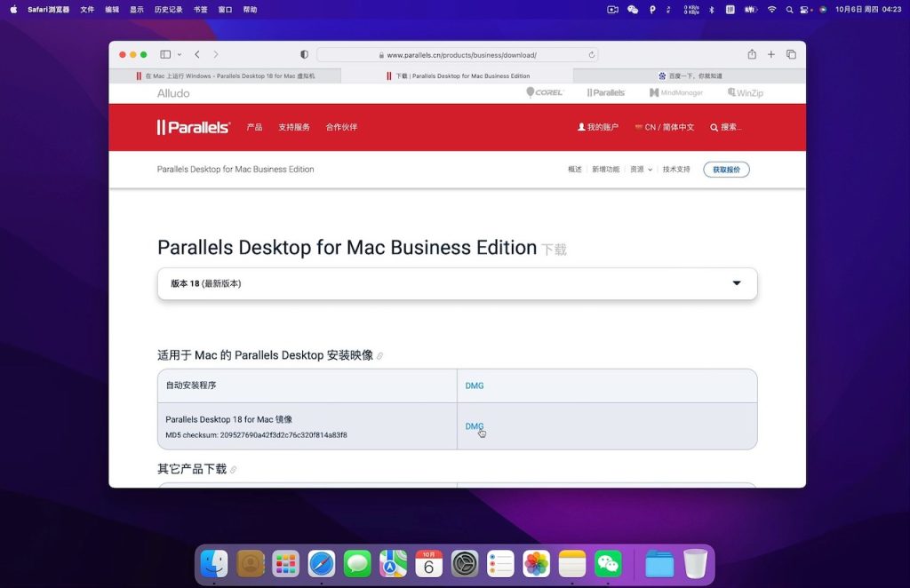Open the 资源 dropdown menu
The image size is (910, 588).
(641, 170)
